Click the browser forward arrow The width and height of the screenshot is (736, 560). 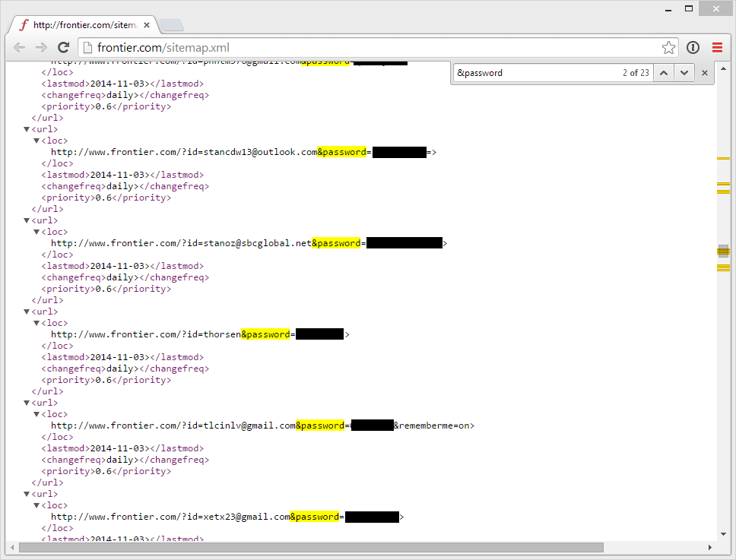[x=41, y=47]
